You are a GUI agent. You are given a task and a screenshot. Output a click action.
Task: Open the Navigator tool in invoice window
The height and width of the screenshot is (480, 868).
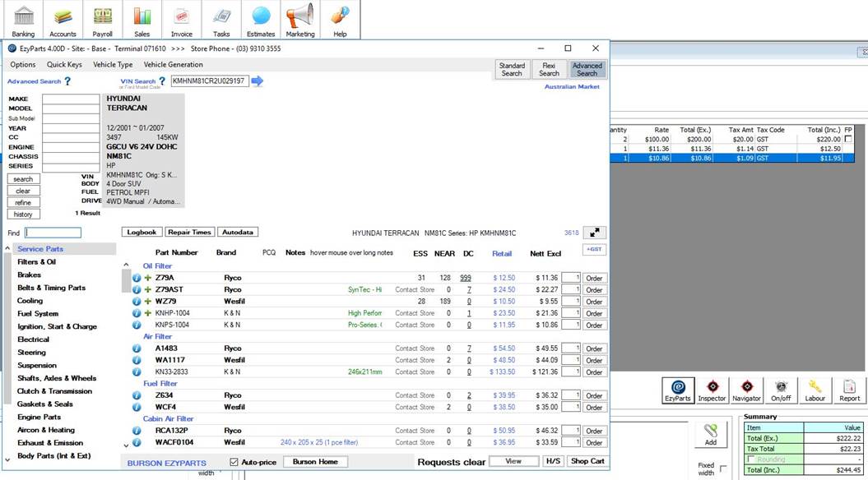(x=746, y=390)
